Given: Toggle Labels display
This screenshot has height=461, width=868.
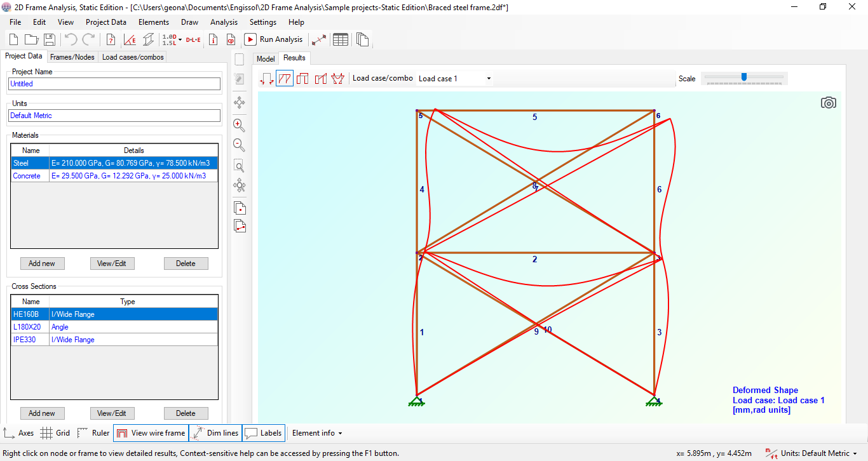Looking at the screenshot, I should [264, 433].
